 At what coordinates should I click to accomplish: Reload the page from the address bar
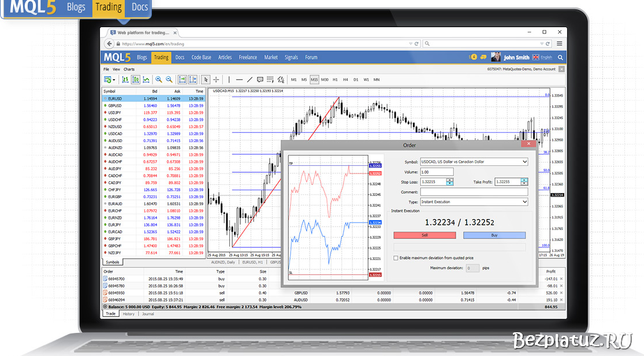point(416,43)
